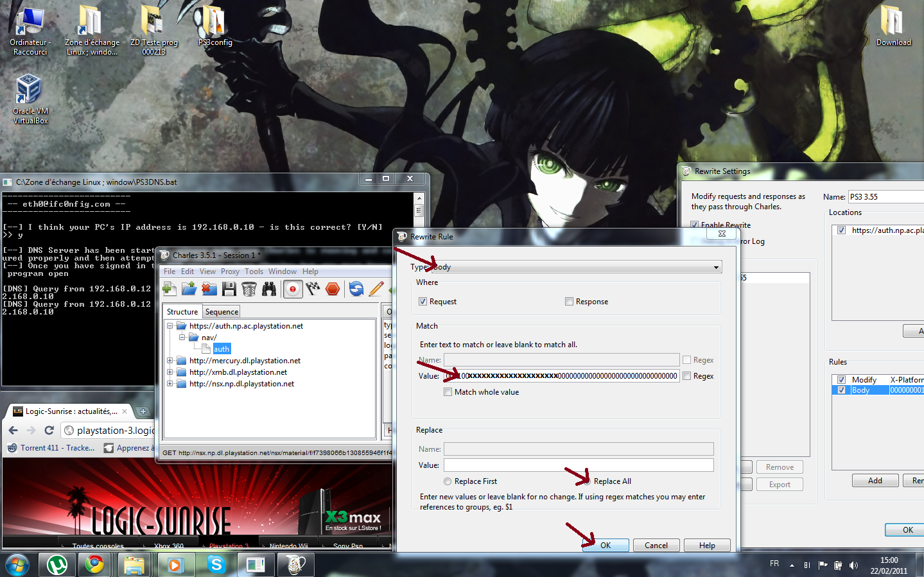Screen dimensions: 924x577
Task: Toggle the Response checkbox in Rewrite Rule
Action: point(569,301)
